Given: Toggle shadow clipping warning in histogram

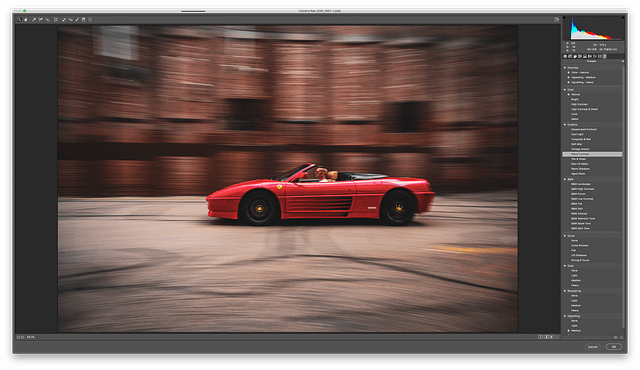Looking at the screenshot, I should 564,18.
